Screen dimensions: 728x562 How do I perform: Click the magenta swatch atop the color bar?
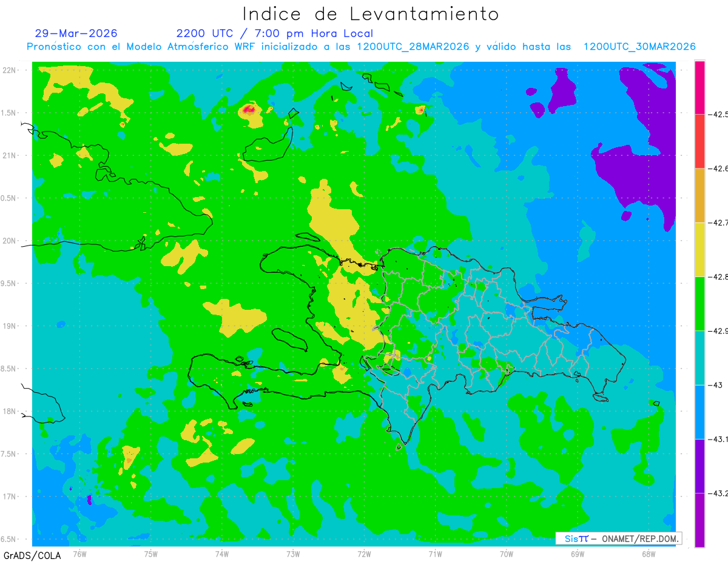pyautogui.click(x=699, y=87)
